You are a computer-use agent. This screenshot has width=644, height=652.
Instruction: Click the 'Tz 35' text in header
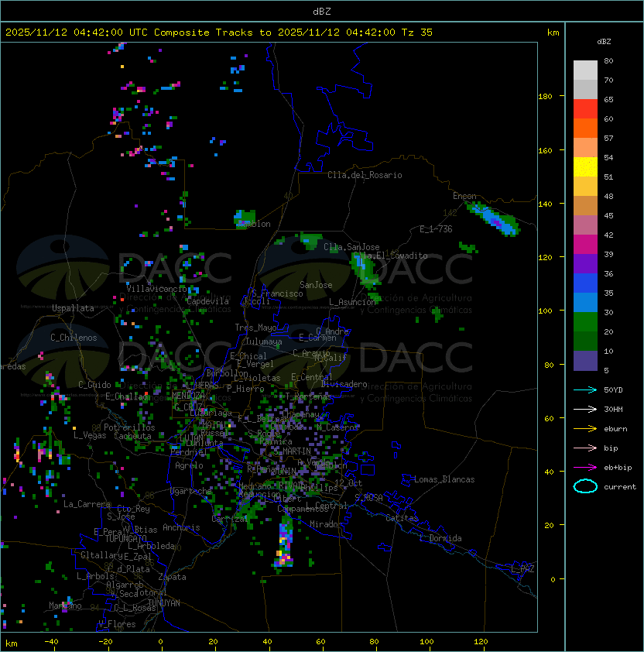417,33
